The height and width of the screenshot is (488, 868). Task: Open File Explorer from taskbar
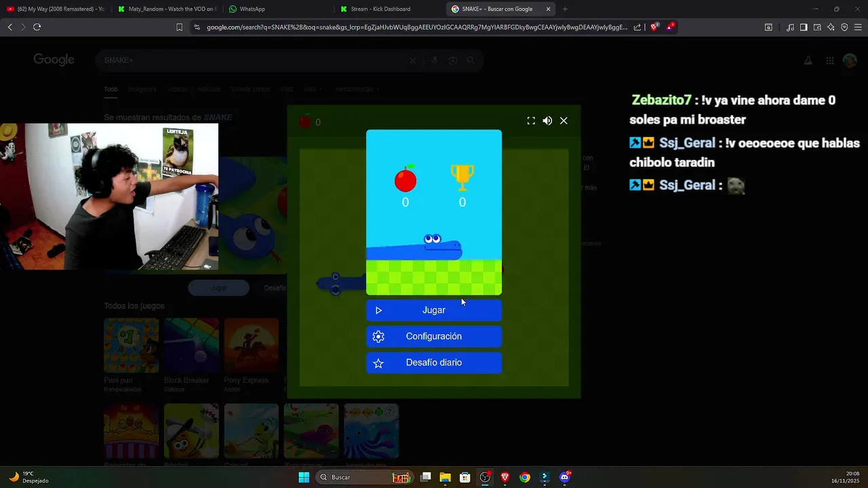pyautogui.click(x=446, y=477)
